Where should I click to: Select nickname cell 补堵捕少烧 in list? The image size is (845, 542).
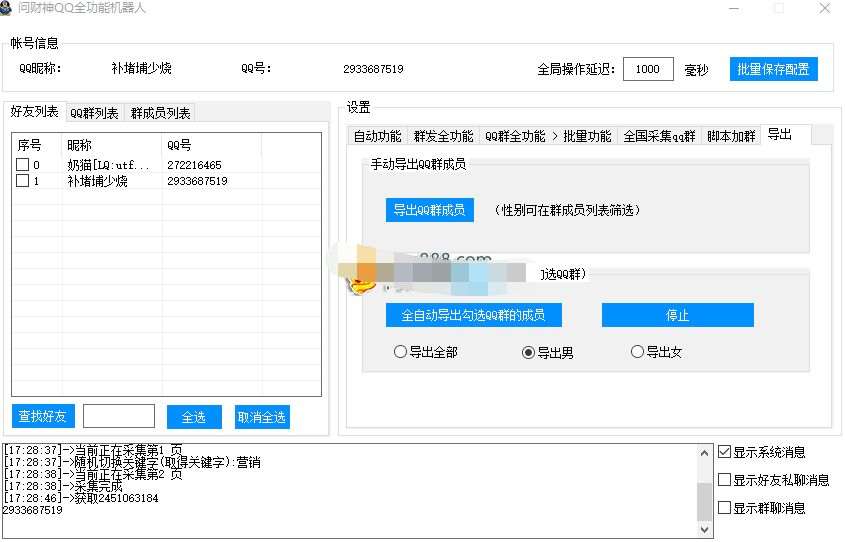98,181
